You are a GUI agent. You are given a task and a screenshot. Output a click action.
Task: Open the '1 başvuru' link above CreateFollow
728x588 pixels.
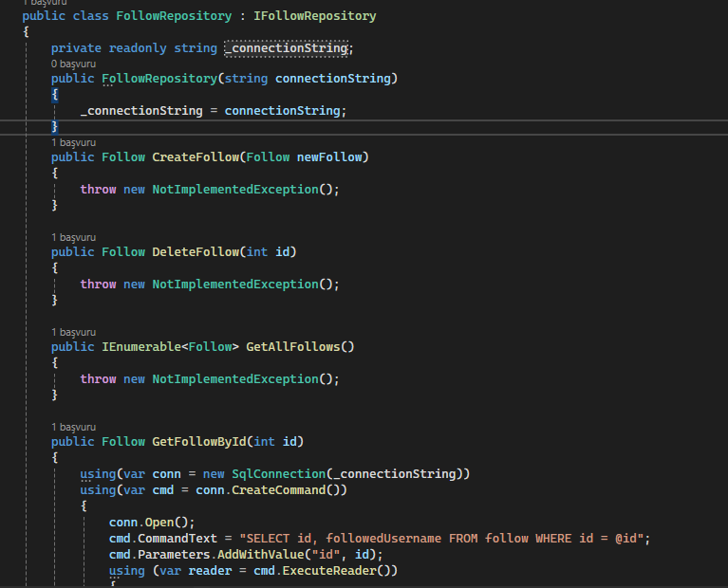[x=73, y=142]
